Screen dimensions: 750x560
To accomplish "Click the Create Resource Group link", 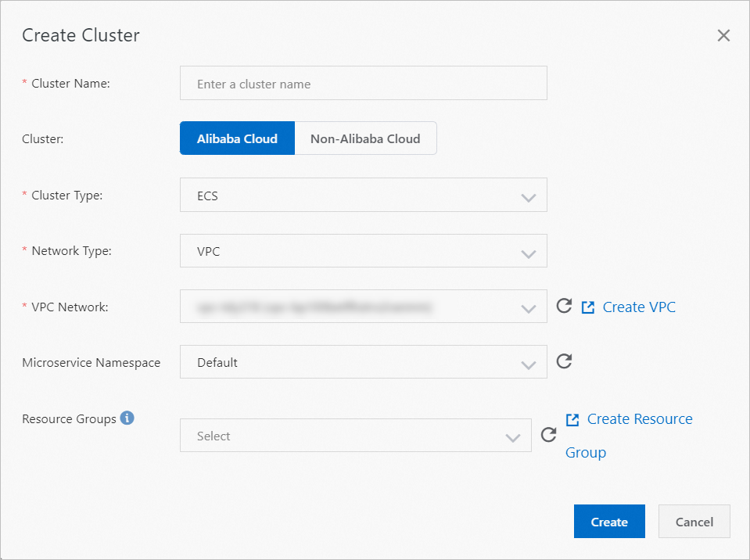I will click(629, 436).
